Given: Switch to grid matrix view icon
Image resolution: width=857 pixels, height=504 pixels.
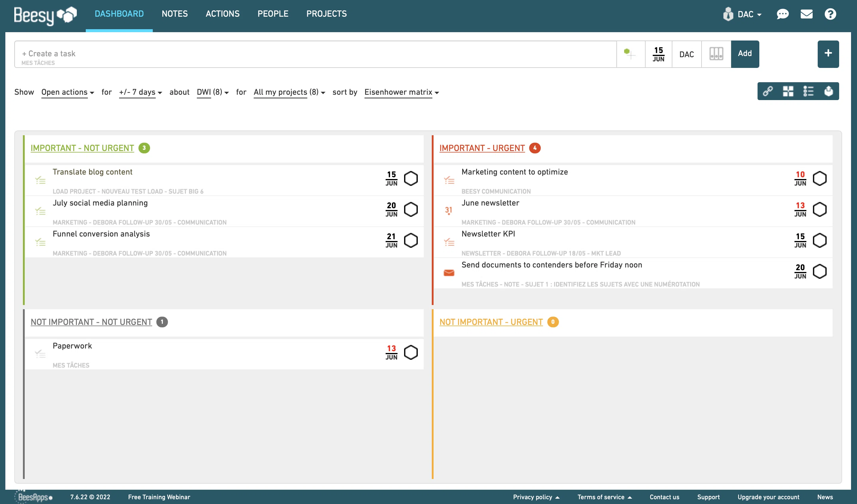Looking at the screenshot, I should [x=788, y=91].
